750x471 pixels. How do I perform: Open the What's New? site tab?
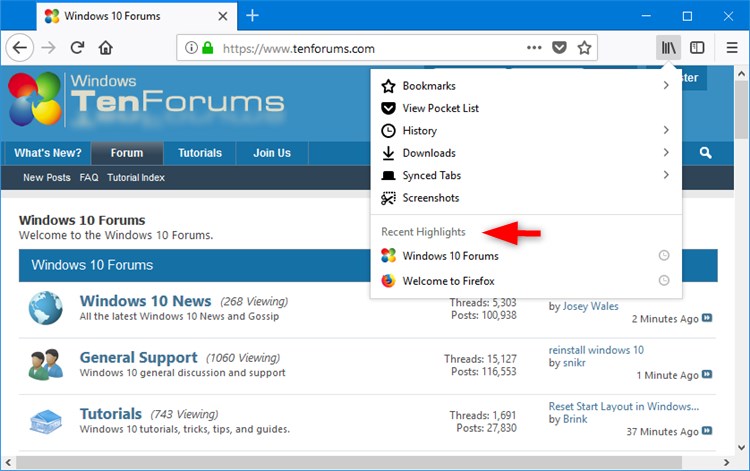tap(48, 153)
